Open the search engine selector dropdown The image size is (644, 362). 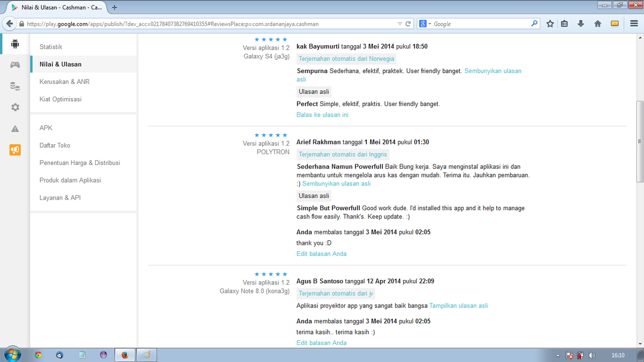click(425, 24)
